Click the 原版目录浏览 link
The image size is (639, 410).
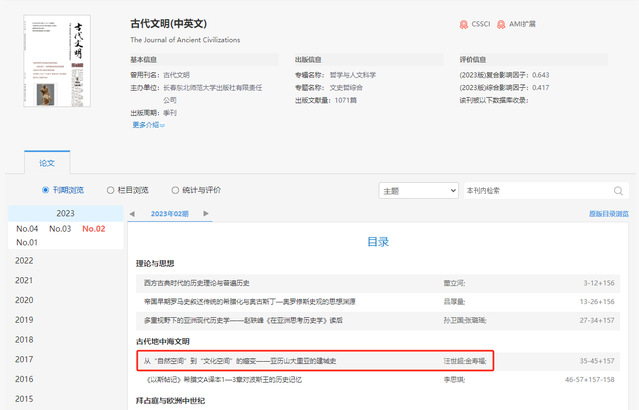(x=608, y=214)
